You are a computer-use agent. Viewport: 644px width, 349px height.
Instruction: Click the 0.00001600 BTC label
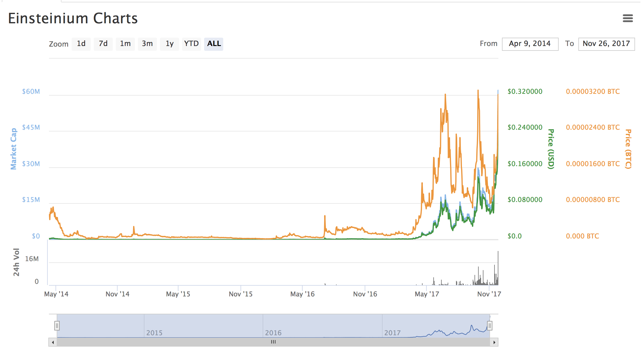click(x=593, y=164)
